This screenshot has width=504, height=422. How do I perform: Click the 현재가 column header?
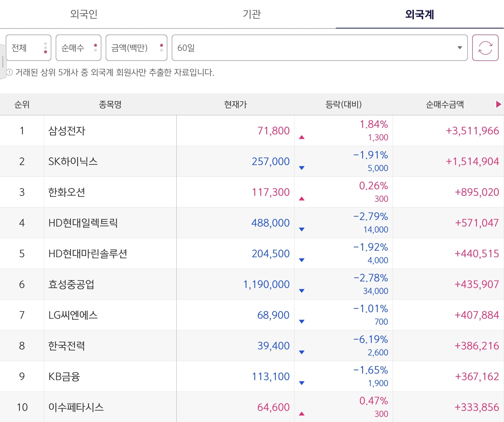(236, 104)
